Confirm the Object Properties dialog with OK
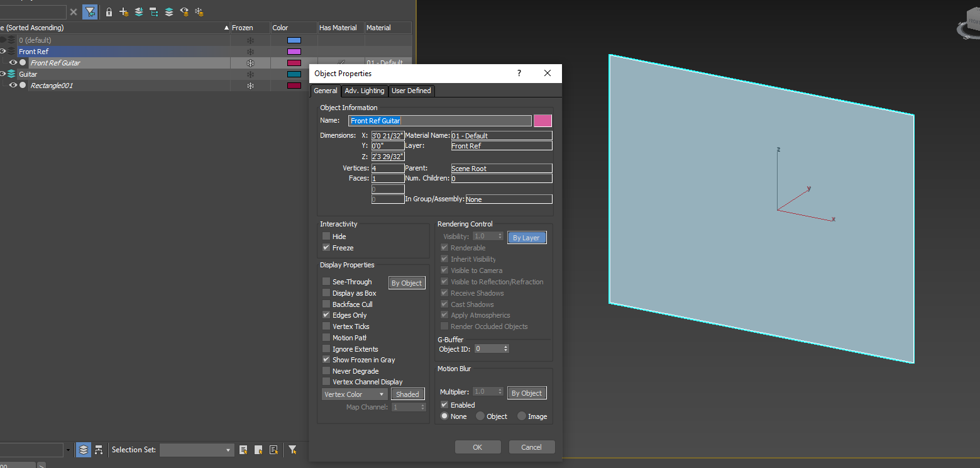980x468 pixels. tap(478, 447)
